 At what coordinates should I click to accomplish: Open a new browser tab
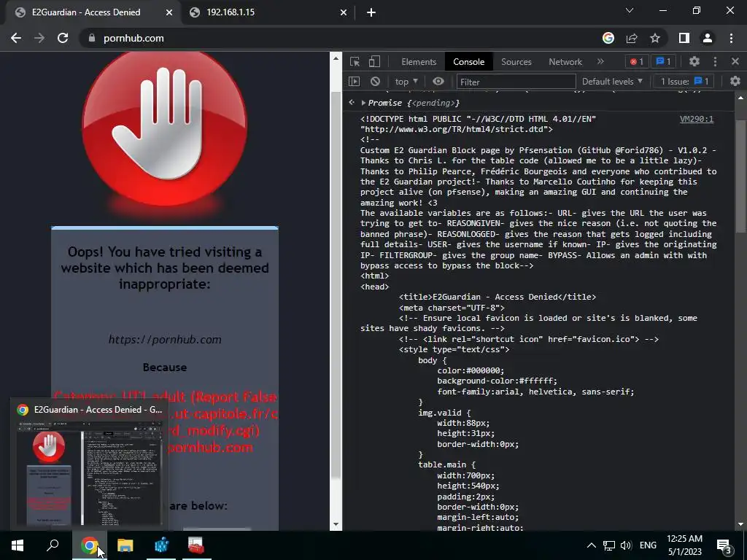(371, 12)
